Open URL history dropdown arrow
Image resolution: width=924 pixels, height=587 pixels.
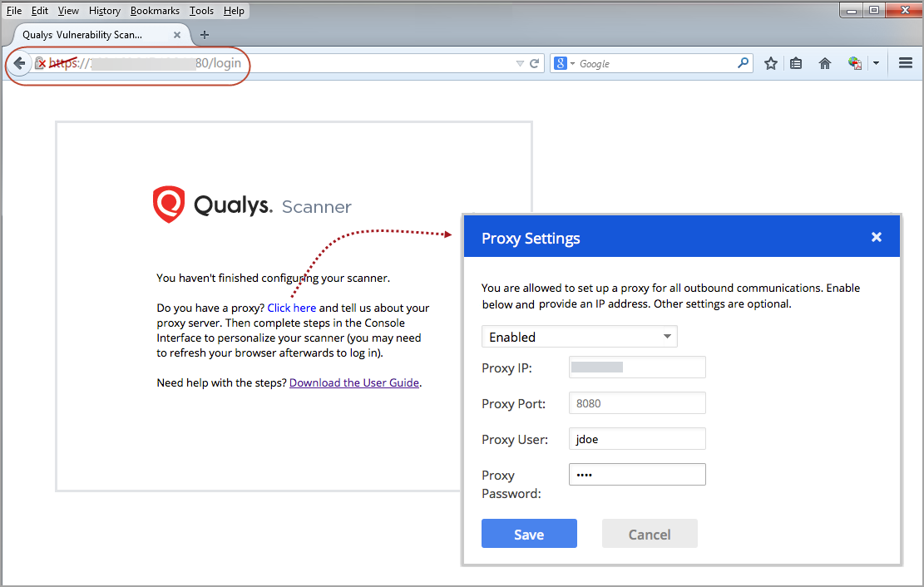coord(520,64)
